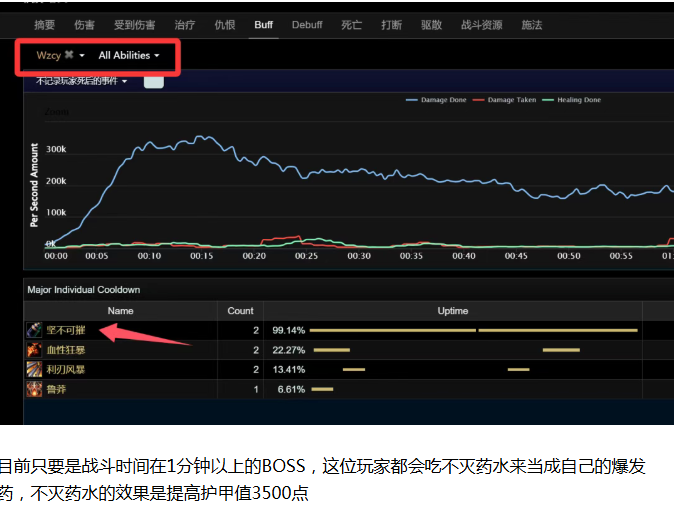Select the 治疗 tab
Image resolution: width=676 pixels, height=527 pixels.
[x=184, y=25]
